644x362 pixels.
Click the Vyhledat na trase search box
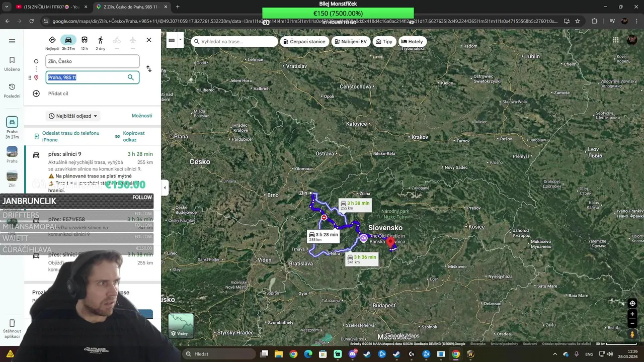tap(234, 42)
